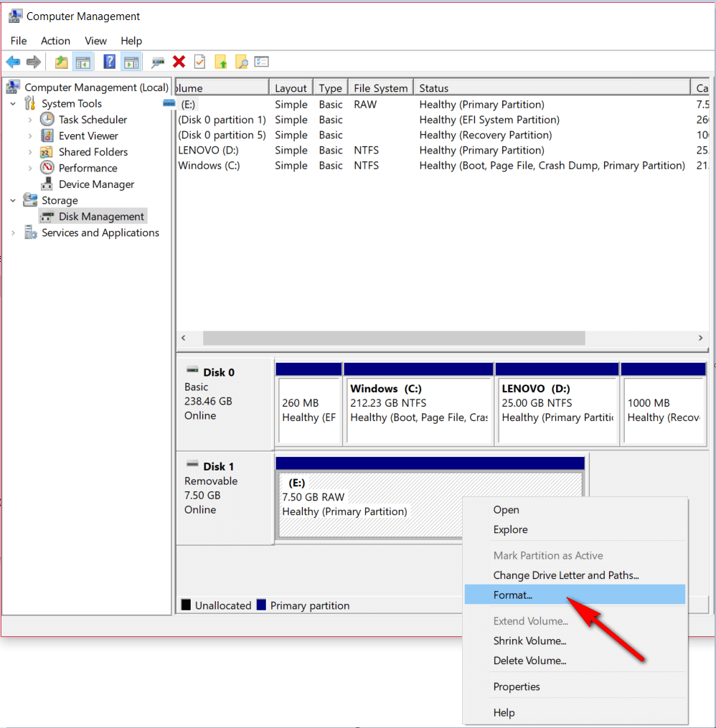The width and height of the screenshot is (716, 728).
Task: Click the checklist settings toolbar icon
Action: 262,61
